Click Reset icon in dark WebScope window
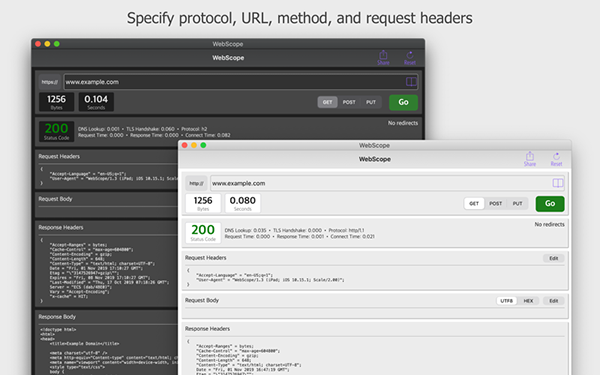Screen dimensions: 600x375 pyautogui.click(x=410, y=58)
